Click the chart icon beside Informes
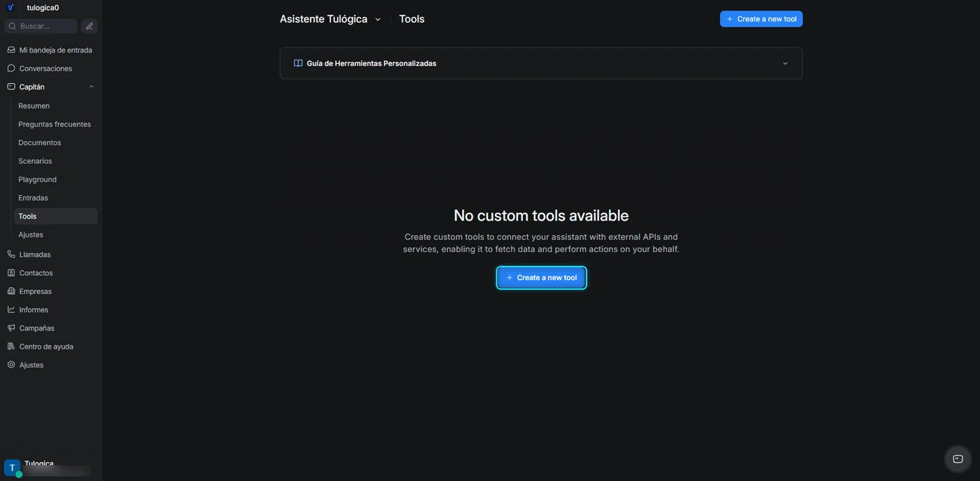 pyautogui.click(x=11, y=309)
